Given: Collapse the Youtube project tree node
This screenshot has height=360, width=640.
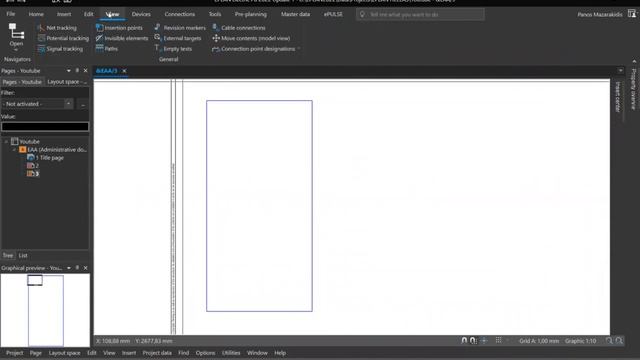Looking at the screenshot, I should (x=6, y=142).
